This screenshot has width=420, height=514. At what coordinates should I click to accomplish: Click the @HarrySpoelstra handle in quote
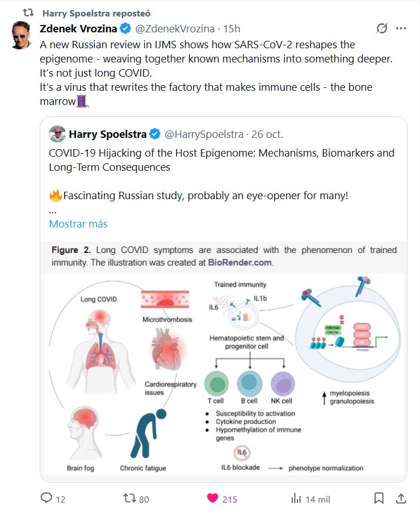(204, 134)
